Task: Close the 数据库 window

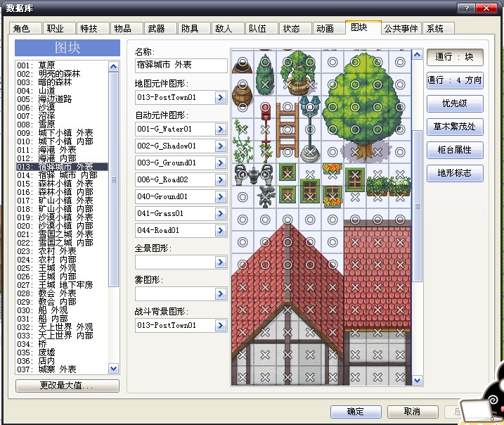Action: coord(486,8)
